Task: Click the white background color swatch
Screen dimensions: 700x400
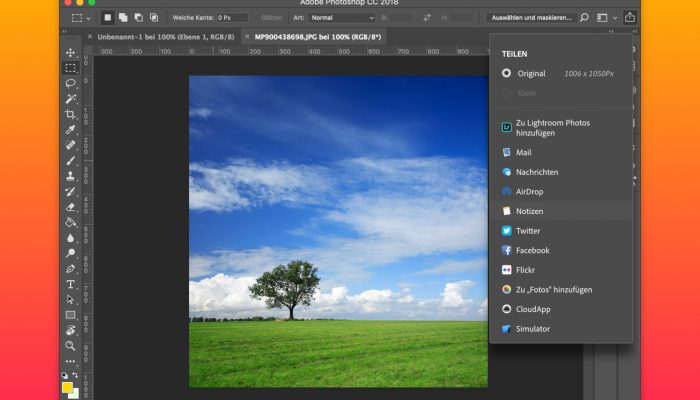Action: [75, 394]
